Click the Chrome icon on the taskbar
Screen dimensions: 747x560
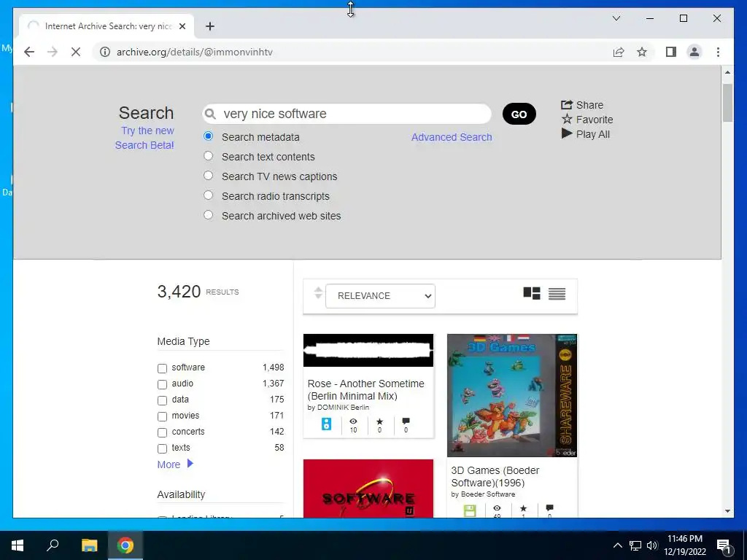point(125,545)
